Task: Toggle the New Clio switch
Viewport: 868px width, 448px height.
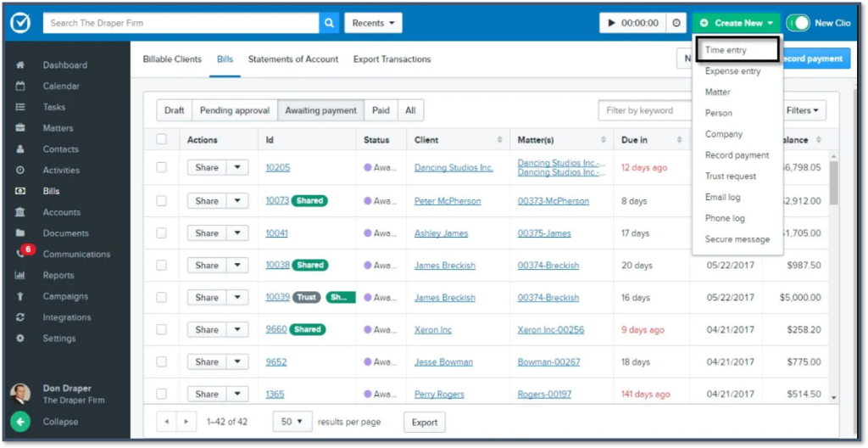Action: 798,23
